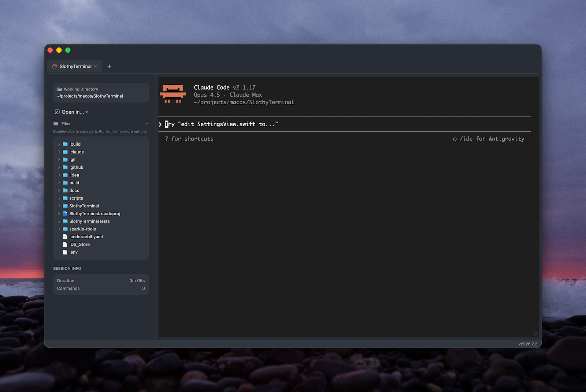Screen dimensions: 586x392
Task: Select the .env file
Action: tap(73, 252)
